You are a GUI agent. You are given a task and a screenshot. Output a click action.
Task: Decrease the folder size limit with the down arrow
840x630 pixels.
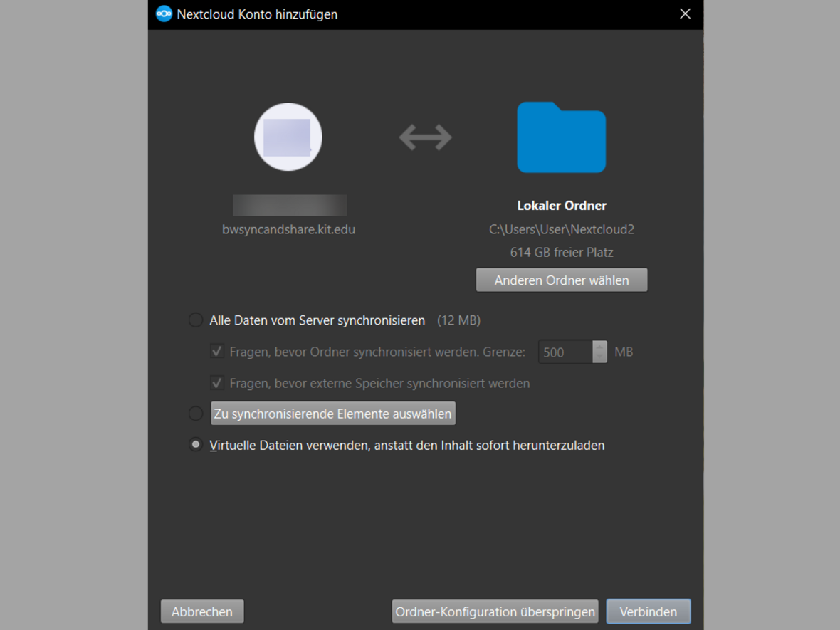(x=599, y=357)
